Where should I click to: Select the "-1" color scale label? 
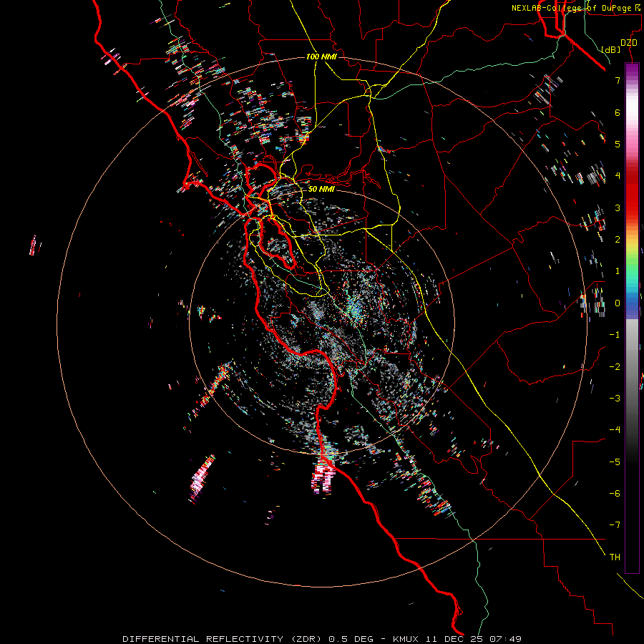[615, 335]
